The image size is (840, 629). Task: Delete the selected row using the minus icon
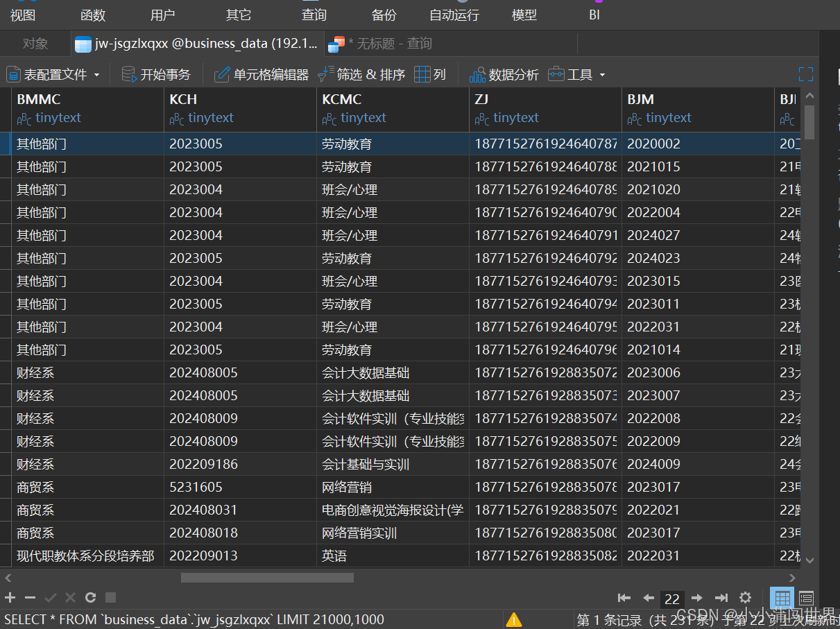point(30,598)
